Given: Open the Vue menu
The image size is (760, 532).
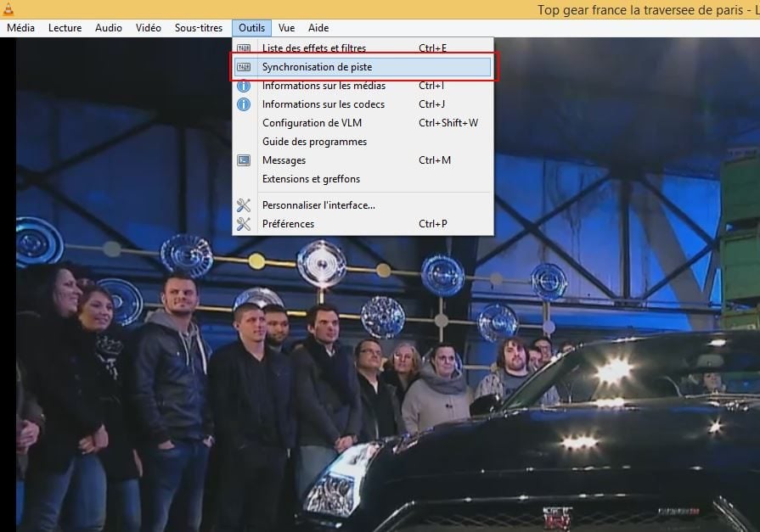Looking at the screenshot, I should pos(286,28).
